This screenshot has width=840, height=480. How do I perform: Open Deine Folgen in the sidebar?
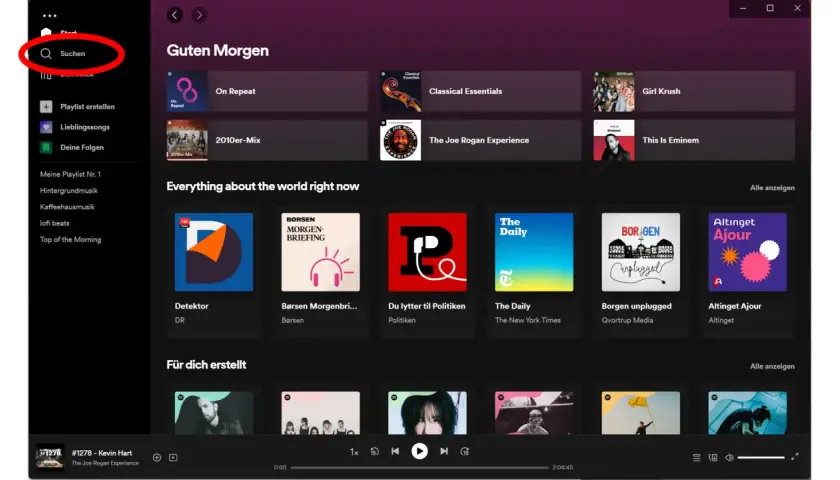coord(72,147)
